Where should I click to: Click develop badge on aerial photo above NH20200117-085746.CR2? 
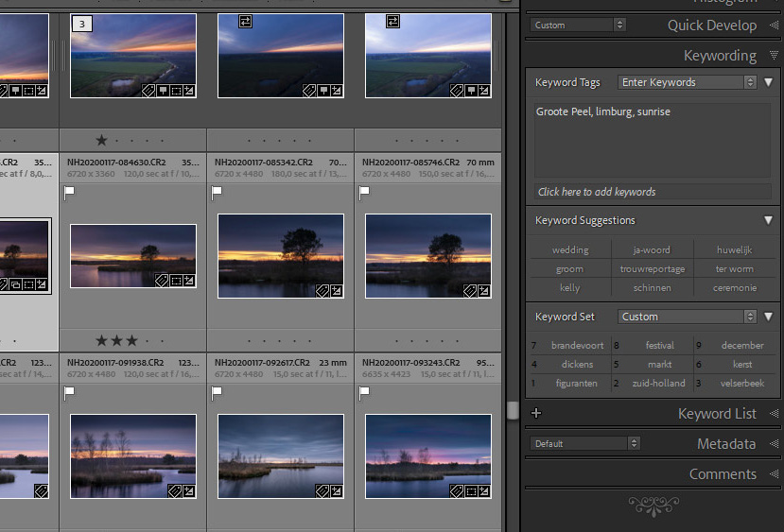click(484, 91)
